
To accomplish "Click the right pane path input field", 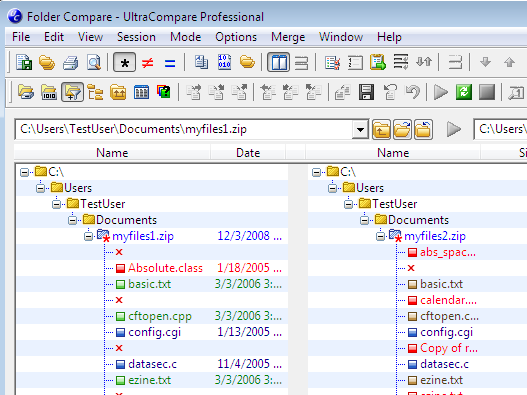I will (x=500, y=129).
